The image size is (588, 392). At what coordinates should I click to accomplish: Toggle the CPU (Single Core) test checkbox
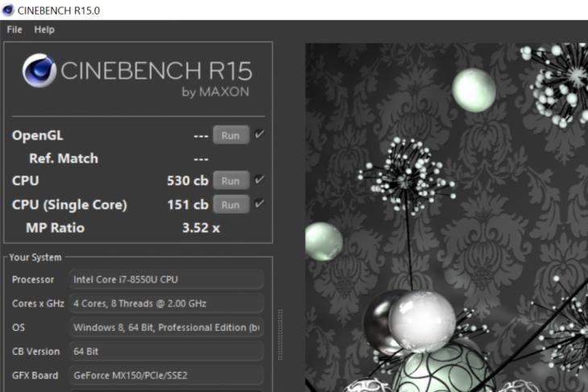tap(259, 204)
